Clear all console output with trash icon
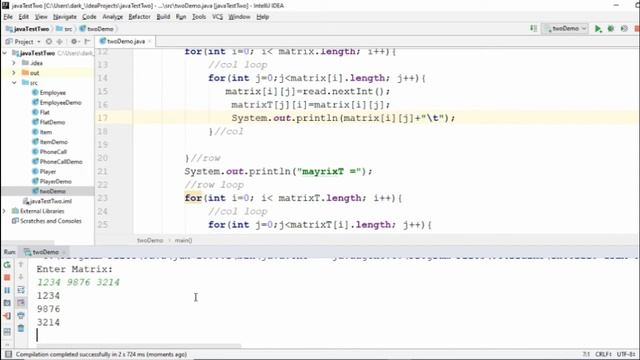 tap(21, 329)
